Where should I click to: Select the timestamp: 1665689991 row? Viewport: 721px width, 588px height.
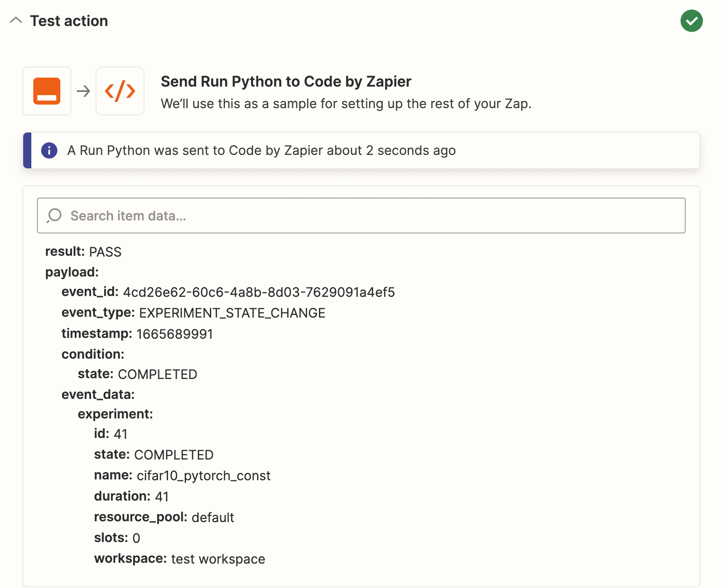pos(137,334)
